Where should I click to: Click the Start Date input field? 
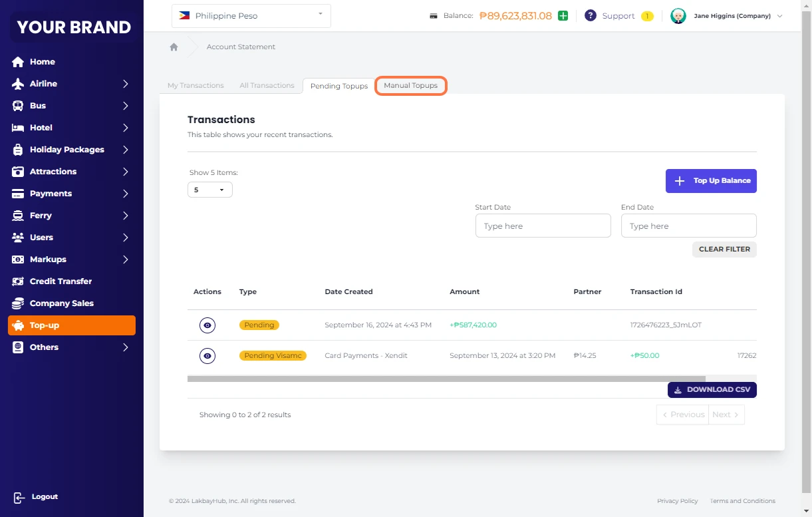point(543,226)
